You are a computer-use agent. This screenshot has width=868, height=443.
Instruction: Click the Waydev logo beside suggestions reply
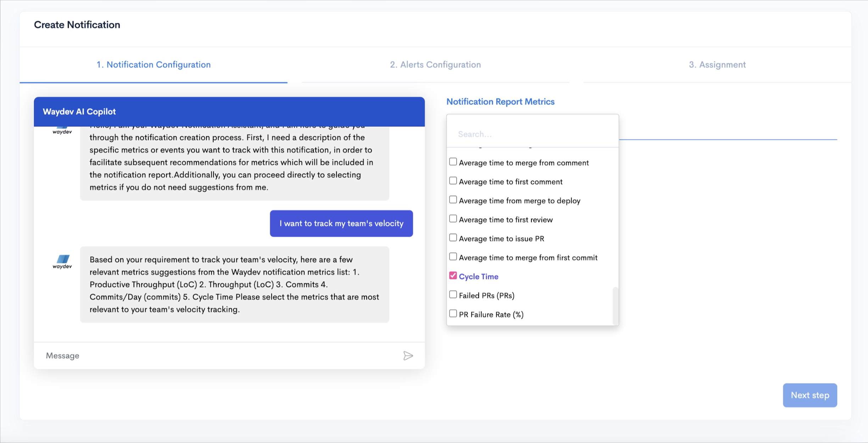pos(62,262)
